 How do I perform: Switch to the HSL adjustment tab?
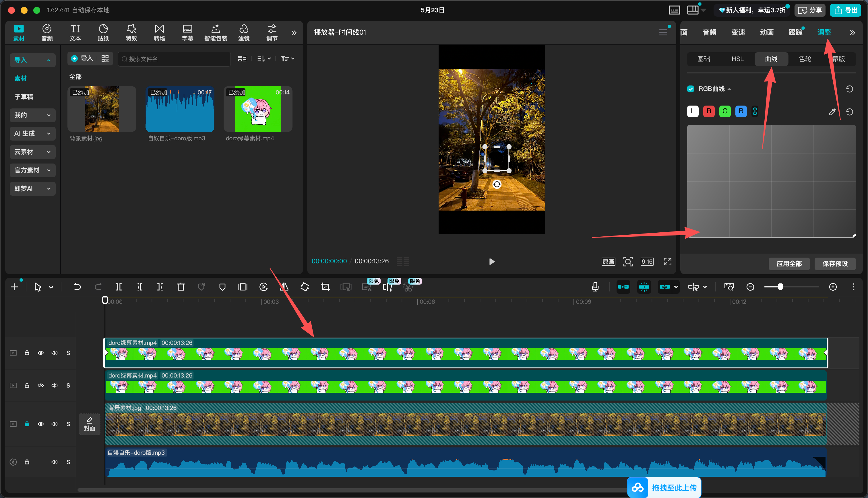click(x=738, y=59)
